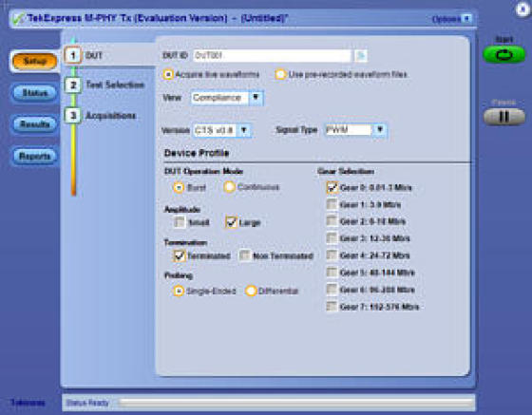Uncheck the Gear 0 checkbox
The height and width of the screenshot is (415, 532).
click(332, 187)
